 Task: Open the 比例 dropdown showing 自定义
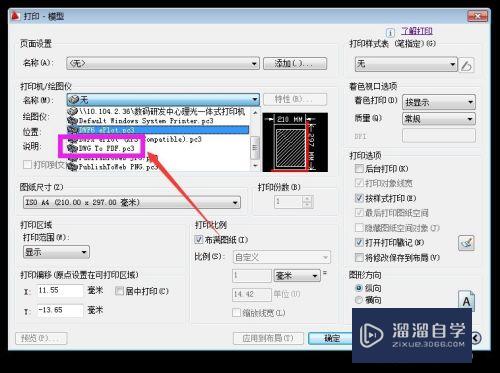click(281, 257)
